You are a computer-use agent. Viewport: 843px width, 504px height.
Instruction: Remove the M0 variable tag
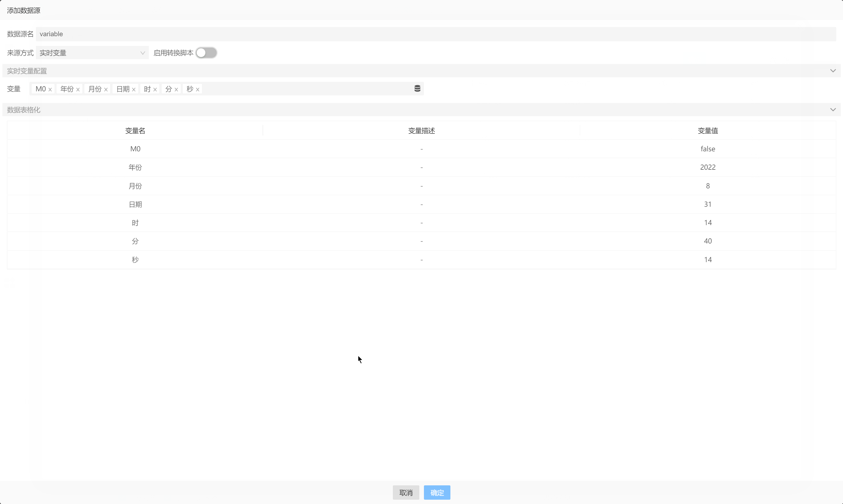[50, 89]
